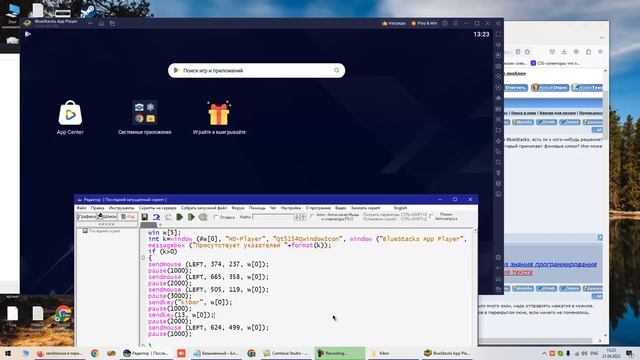Toggle the Отладка checkbox
The image size is (640, 360).
pos(216,217)
